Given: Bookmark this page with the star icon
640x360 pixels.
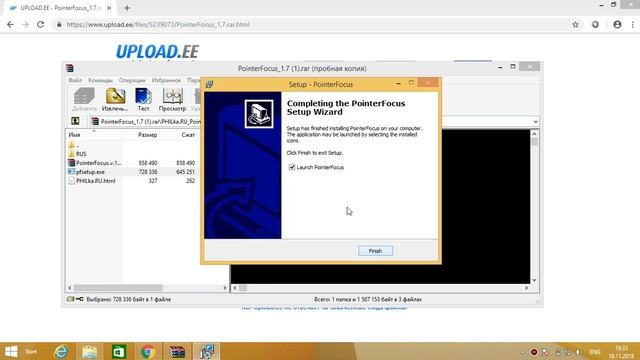Looking at the screenshot, I should [576, 24].
